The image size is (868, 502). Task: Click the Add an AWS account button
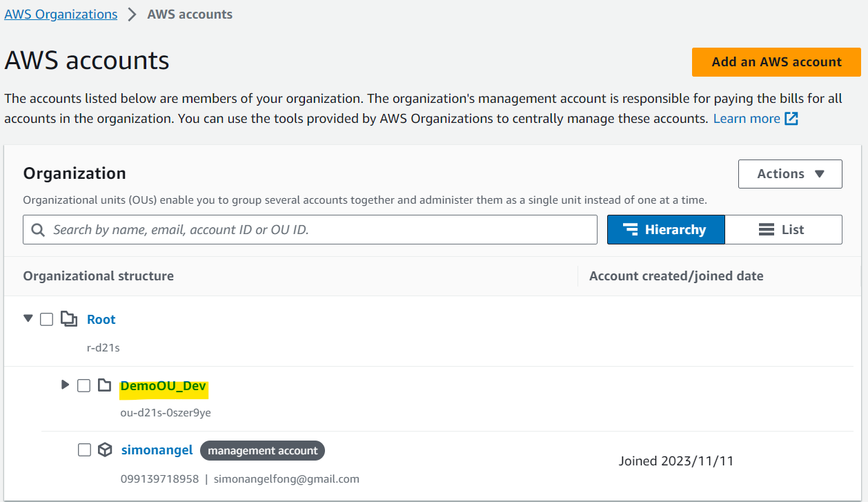coord(776,62)
